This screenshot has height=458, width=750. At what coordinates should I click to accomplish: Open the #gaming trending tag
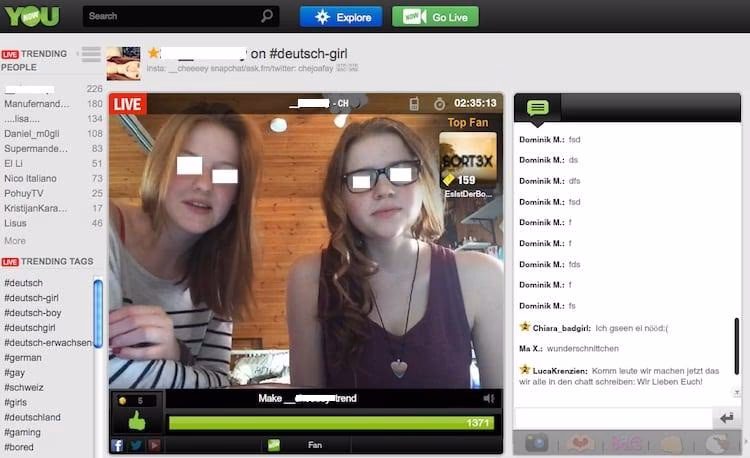(25, 432)
